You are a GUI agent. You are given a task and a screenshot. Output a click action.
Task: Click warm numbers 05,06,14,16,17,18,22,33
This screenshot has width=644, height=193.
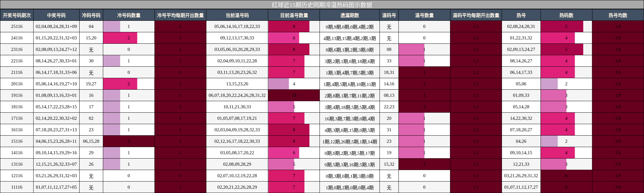(237, 26)
